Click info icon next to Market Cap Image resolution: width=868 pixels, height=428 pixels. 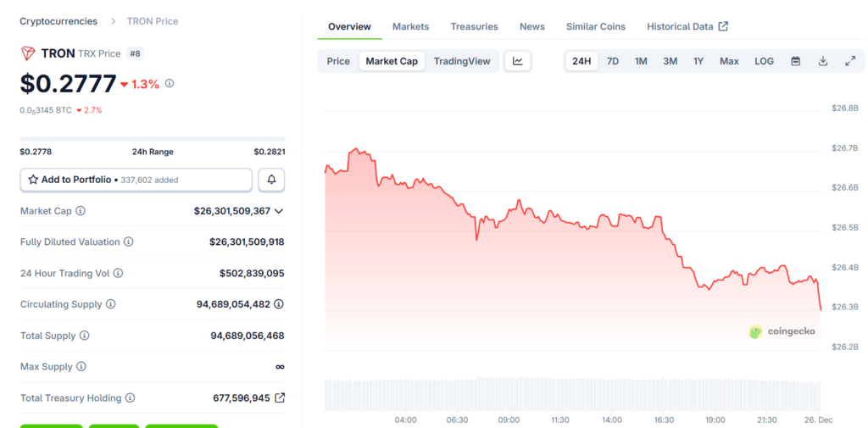coord(81,211)
